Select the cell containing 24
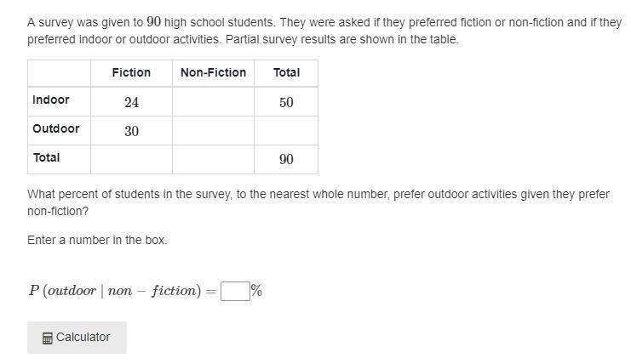Viewport: 631px width, 364px height. [x=131, y=102]
